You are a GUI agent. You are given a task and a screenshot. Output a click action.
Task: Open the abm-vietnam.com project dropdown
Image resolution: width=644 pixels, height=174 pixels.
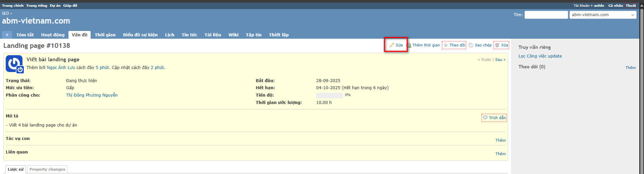click(x=603, y=15)
